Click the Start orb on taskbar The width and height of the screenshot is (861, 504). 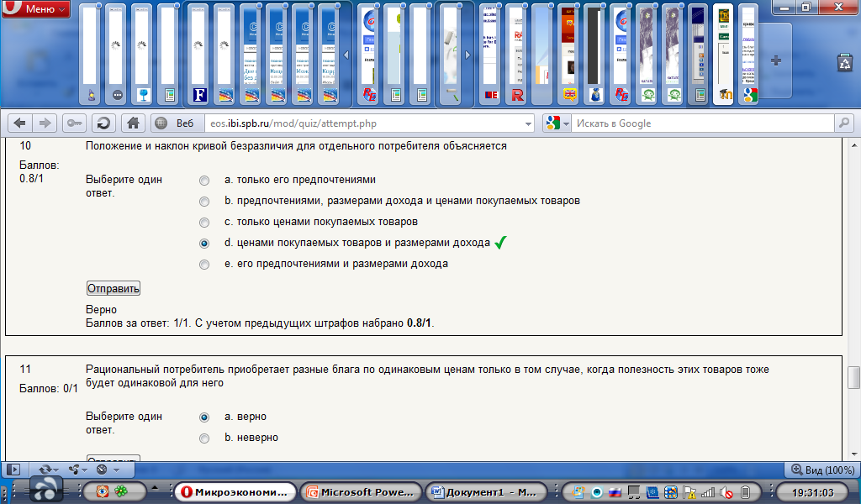(45, 490)
